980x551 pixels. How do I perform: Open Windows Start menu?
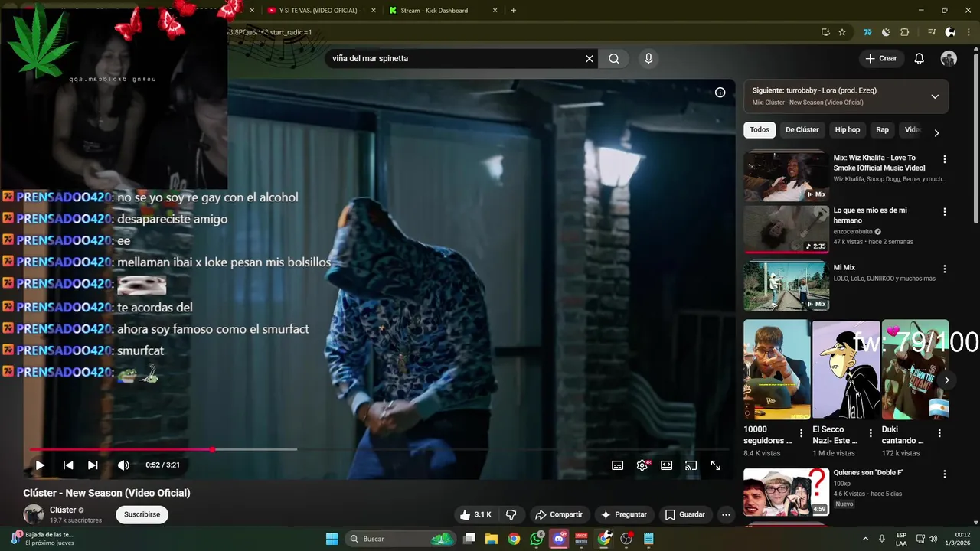332,539
